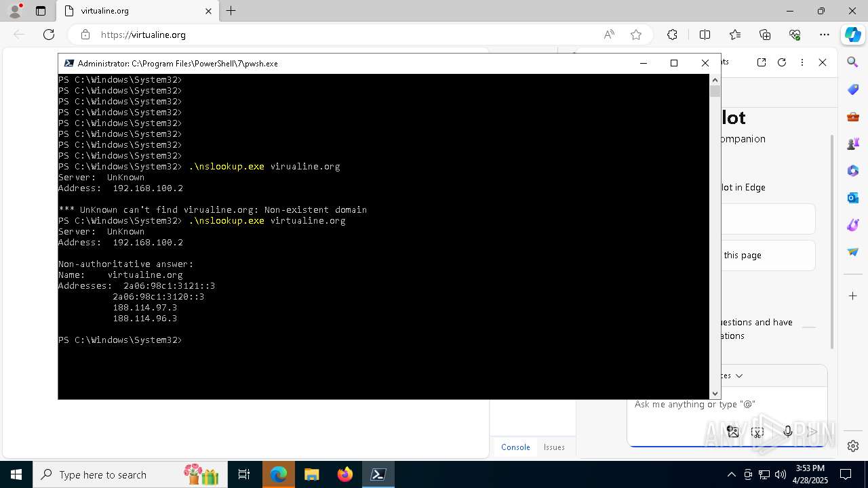Screen dimensions: 868x488
Task: Click the 2a06:98c1:3121::3 address
Action: [169, 286]
